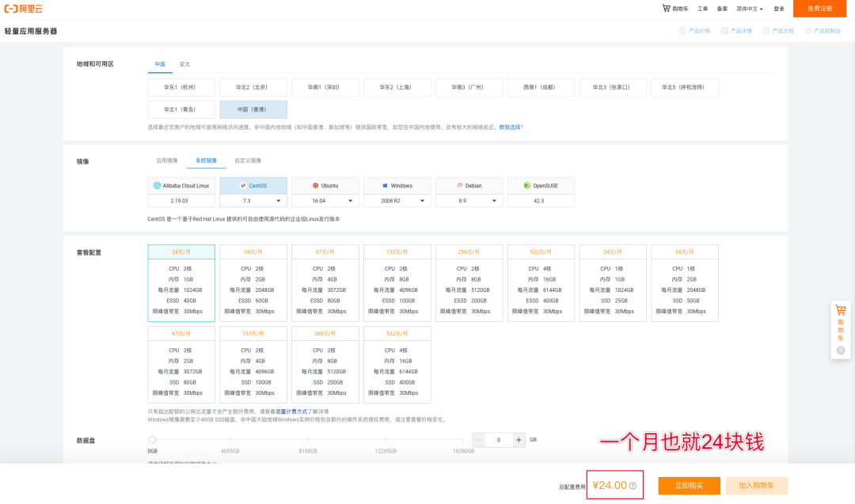Choose region 华北1（青岛）
This screenshot has width=855, height=504.
[x=181, y=109]
